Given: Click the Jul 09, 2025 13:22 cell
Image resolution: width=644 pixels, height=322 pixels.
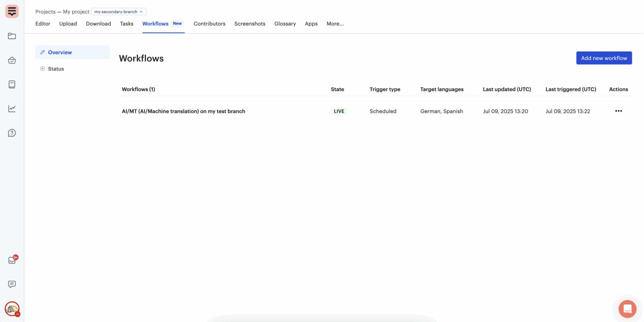Looking at the screenshot, I should click(x=568, y=111).
